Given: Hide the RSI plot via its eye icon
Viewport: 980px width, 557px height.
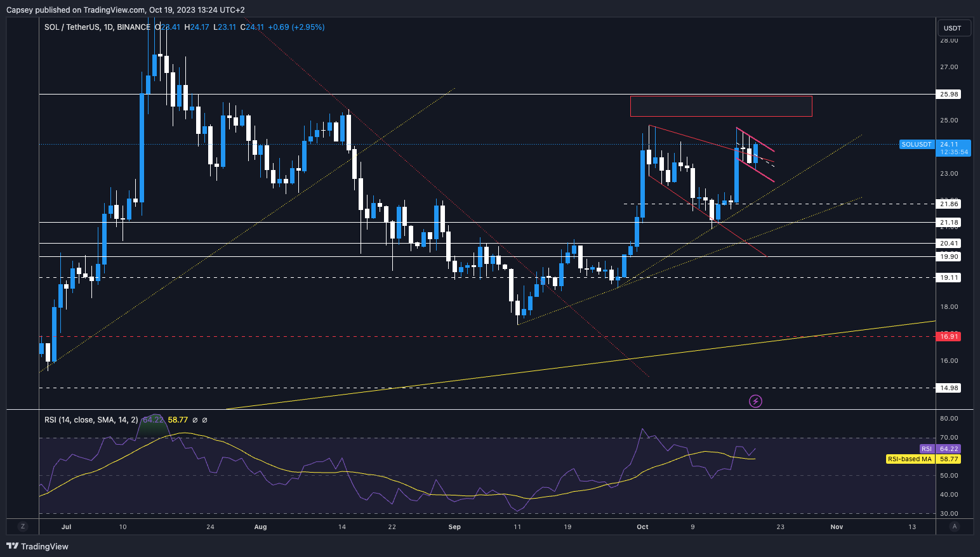Looking at the screenshot, I should point(195,420).
